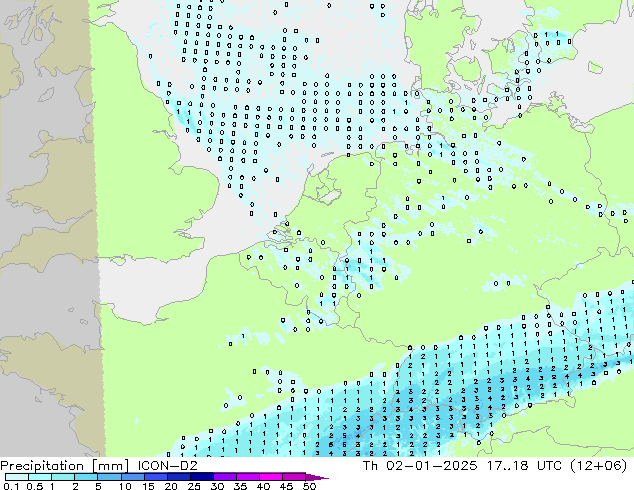Click the '50' legend scale value
The width and height of the screenshot is (634, 490).
coord(309,486)
